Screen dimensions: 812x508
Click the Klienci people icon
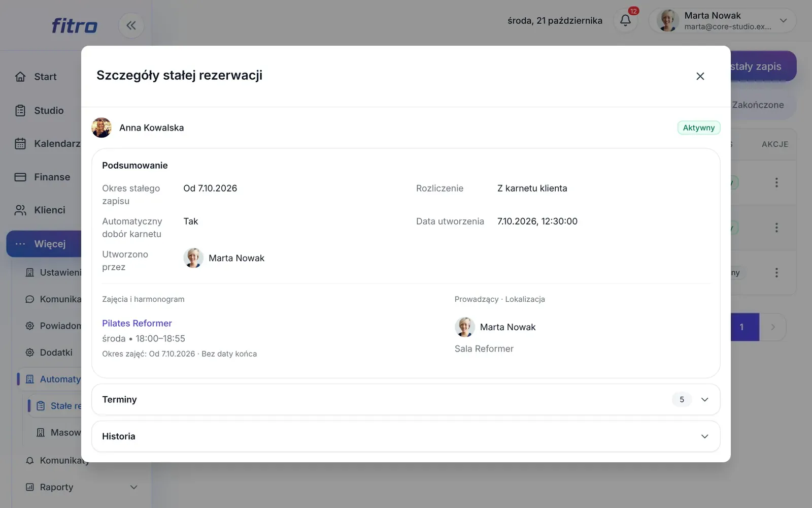point(20,210)
